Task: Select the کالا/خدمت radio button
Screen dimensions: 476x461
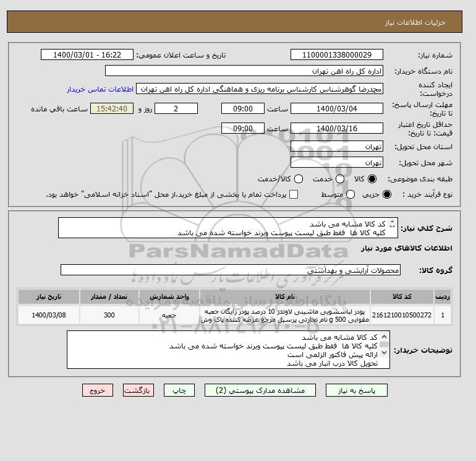Action: (299, 179)
